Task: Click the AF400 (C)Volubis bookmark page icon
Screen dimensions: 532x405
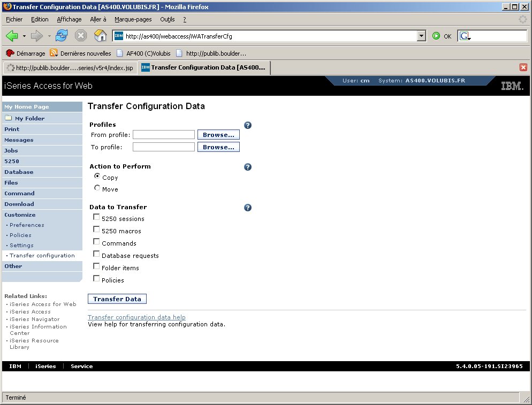Action: tap(119, 54)
